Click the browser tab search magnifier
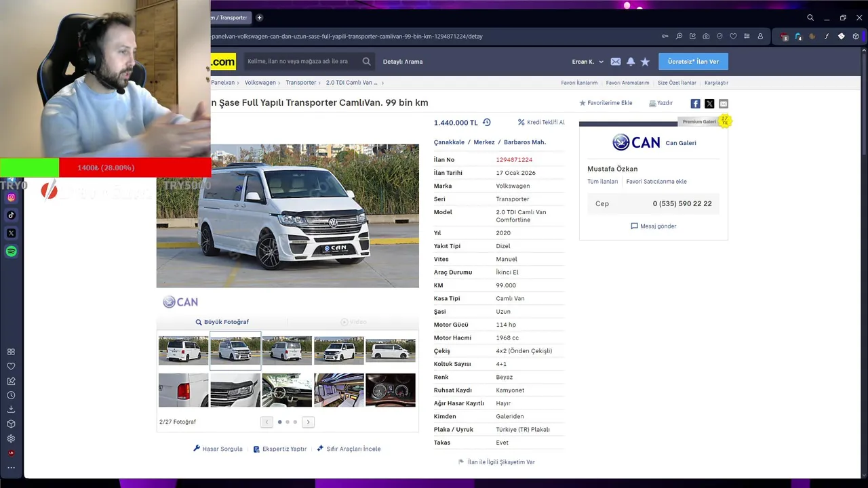Viewport: 868px width, 488px height. pyautogui.click(x=810, y=18)
